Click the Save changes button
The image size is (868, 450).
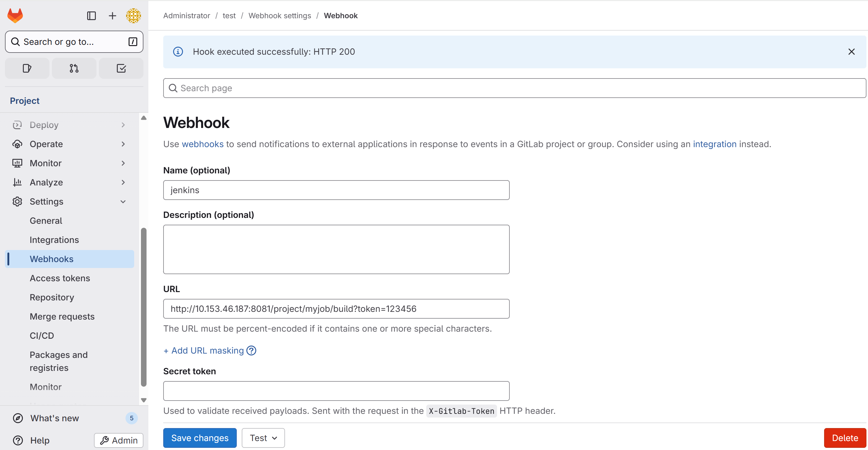click(200, 438)
